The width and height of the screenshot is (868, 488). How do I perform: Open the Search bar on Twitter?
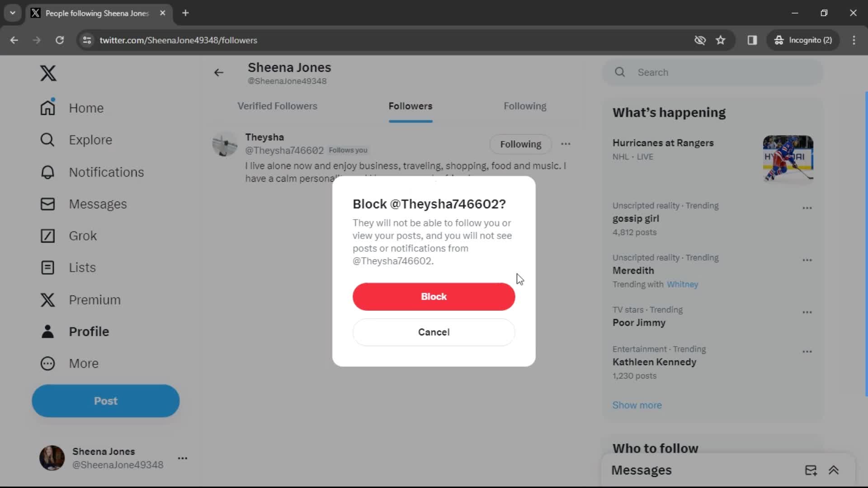tap(712, 72)
